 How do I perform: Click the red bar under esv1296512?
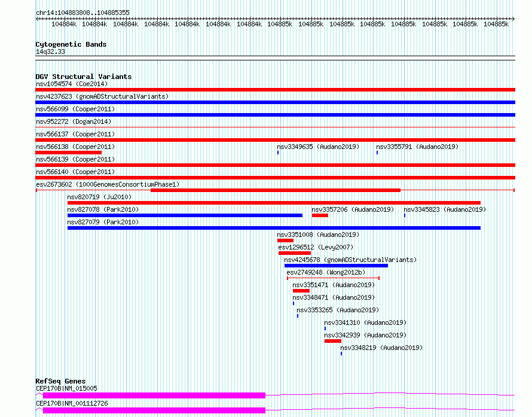pyautogui.click(x=295, y=253)
